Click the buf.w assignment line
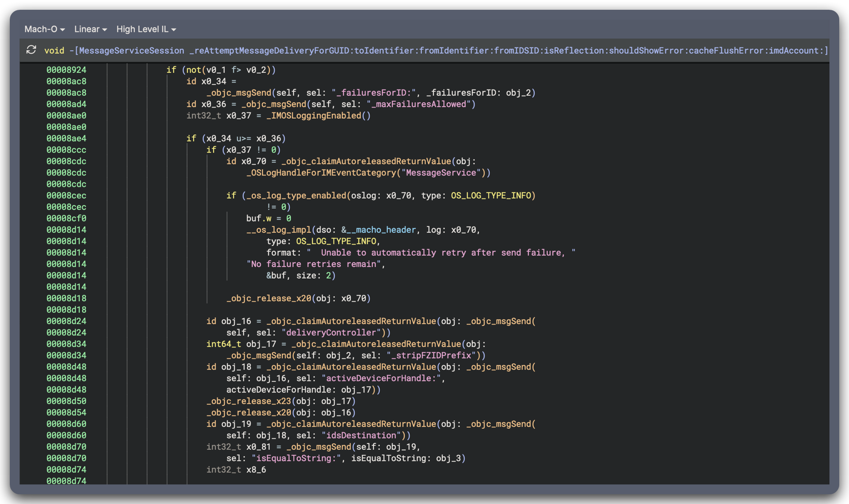Viewport: 849px width, 504px height. (x=268, y=219)
